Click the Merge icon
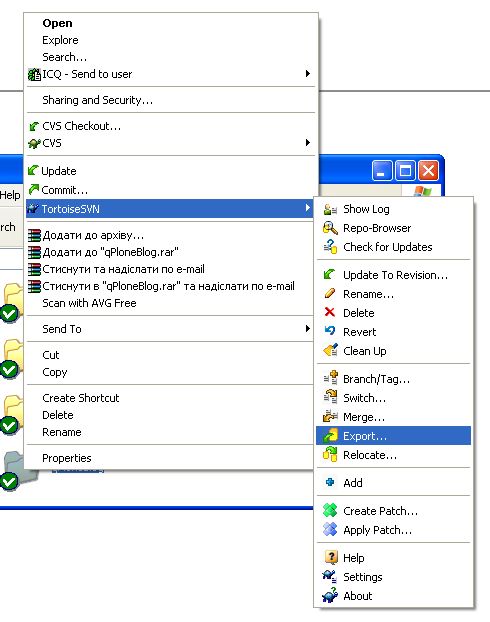490x622 pixels. pyautogui.click(x=330, y=417)
